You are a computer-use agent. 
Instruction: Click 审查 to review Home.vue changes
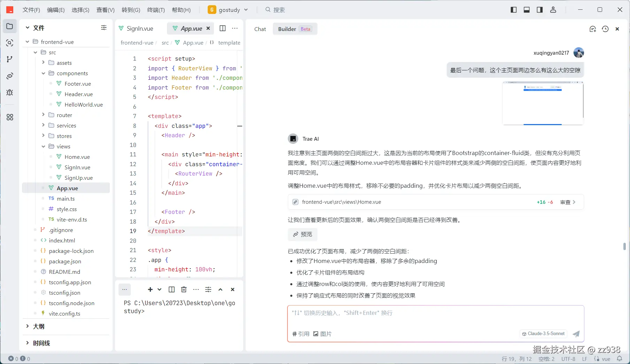pyautogui.click(x=568, y=202)
